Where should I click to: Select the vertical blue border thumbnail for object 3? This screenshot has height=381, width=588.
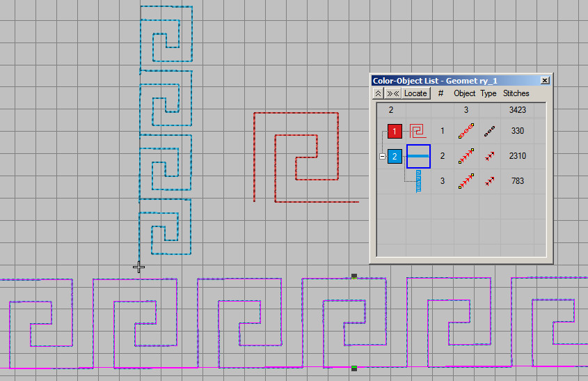418,181
